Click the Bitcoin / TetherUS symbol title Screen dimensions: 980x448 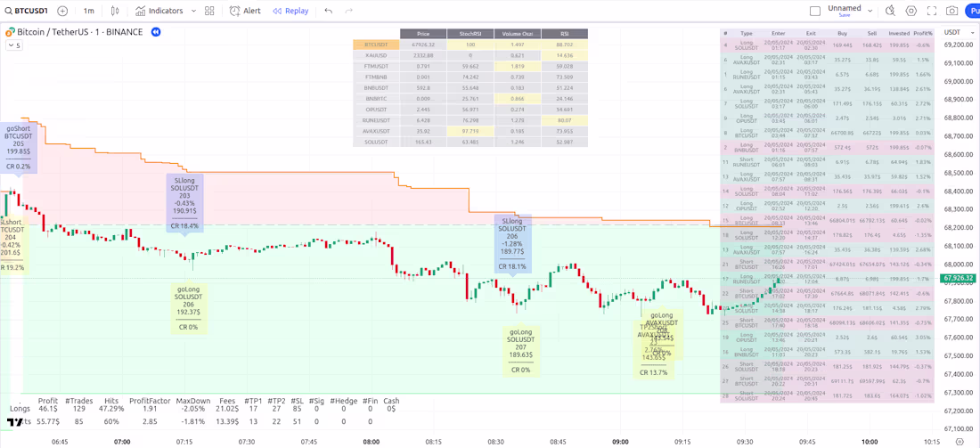80,32
